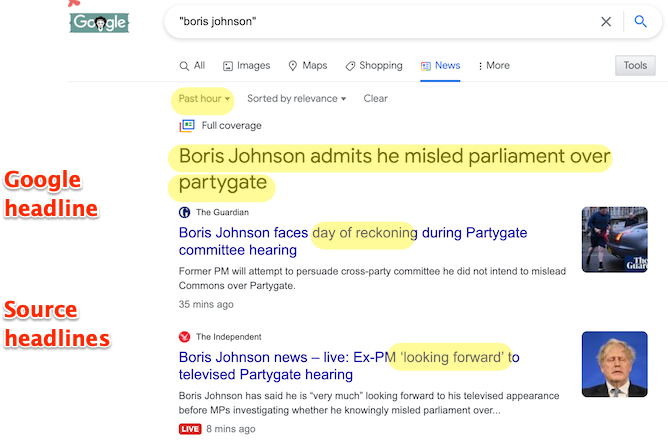This screenshot has width=668, height=442.
Task: Switch to the Images tab
Action: (246, 66)
